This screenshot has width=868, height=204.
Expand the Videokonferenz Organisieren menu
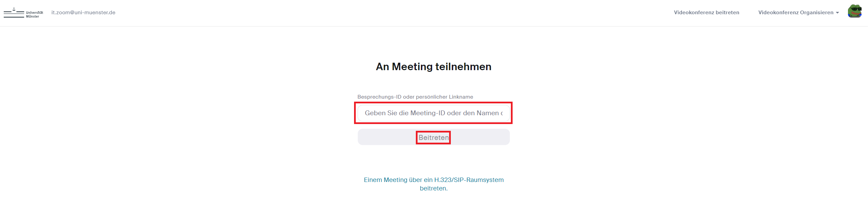(795, 13)
